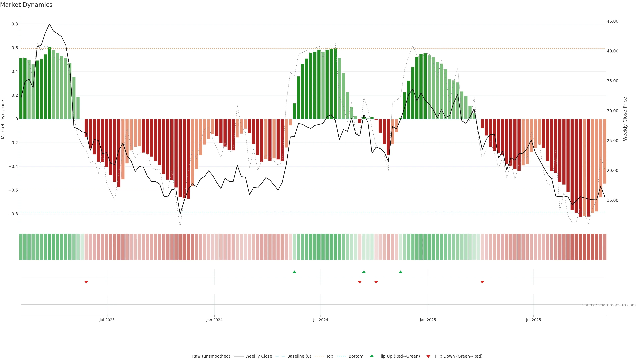Click the first heatmap strip cell on left
Viewport: 644px width, 362px height.
21,247
